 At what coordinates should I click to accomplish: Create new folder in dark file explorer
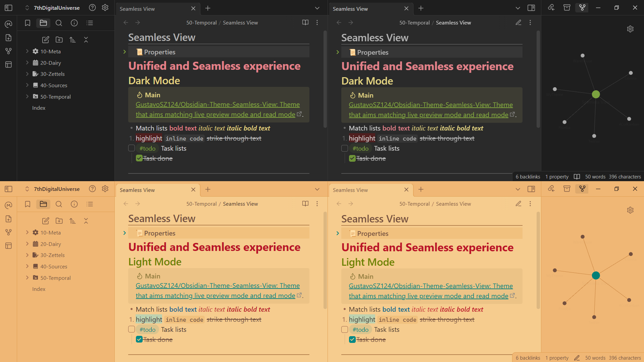click(x=59, y=40)
